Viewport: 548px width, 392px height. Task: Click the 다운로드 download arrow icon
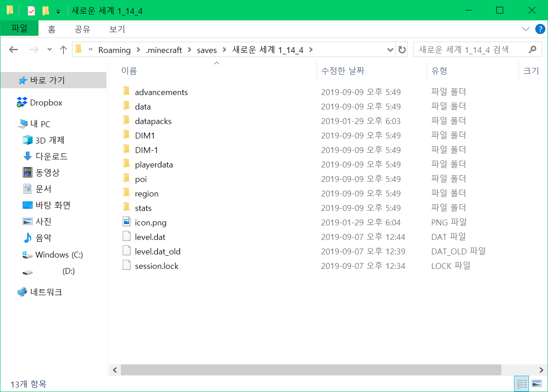[x=28, y=156]
